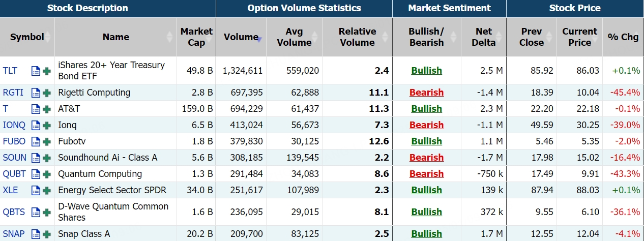This screenshot has height=241, width=644.
Task: Add FUBO using the green plus
Action: tap(47, 141)
